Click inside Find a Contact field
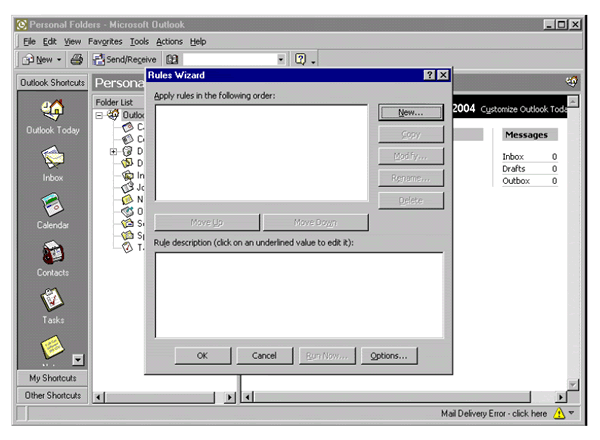 point(230,59)
